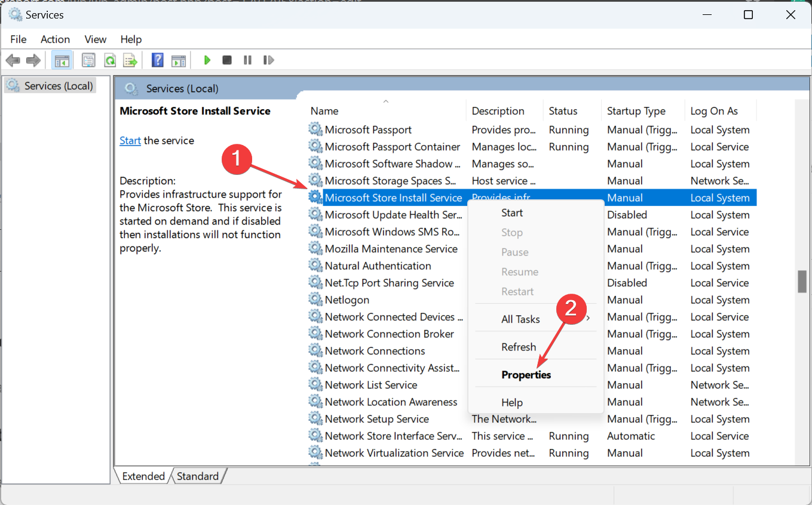Screen dimensions: 812x505
Task: Click gear icon beside Natural Authentication
Action: tap(315, 266)
